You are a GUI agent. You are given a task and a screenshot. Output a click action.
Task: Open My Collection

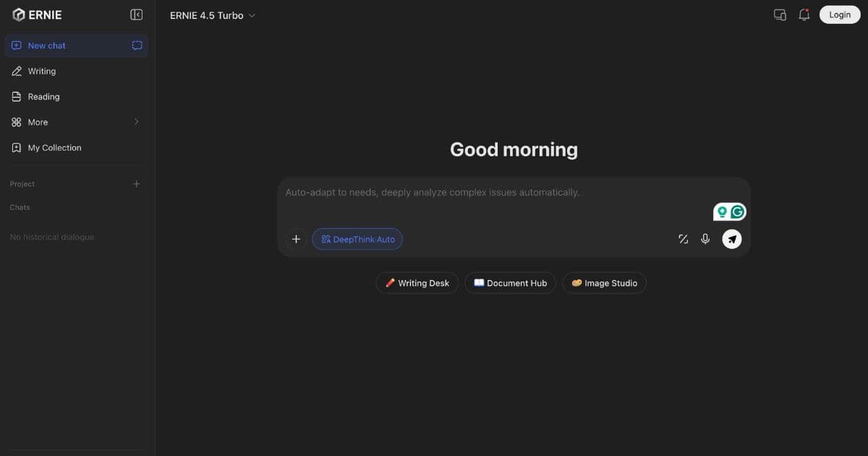[x=54, y=148]
